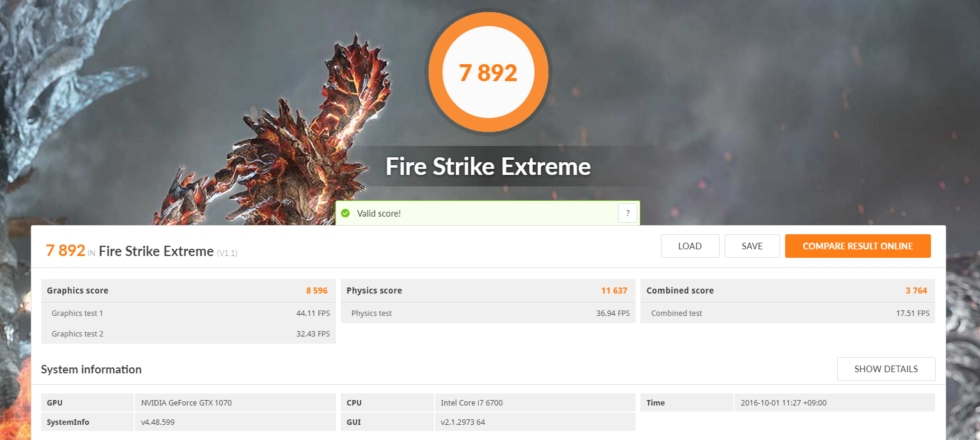This screenshot has width=980, height=440.
Task: Click the green valid score checkmark icon
Action: click(346, 213)
